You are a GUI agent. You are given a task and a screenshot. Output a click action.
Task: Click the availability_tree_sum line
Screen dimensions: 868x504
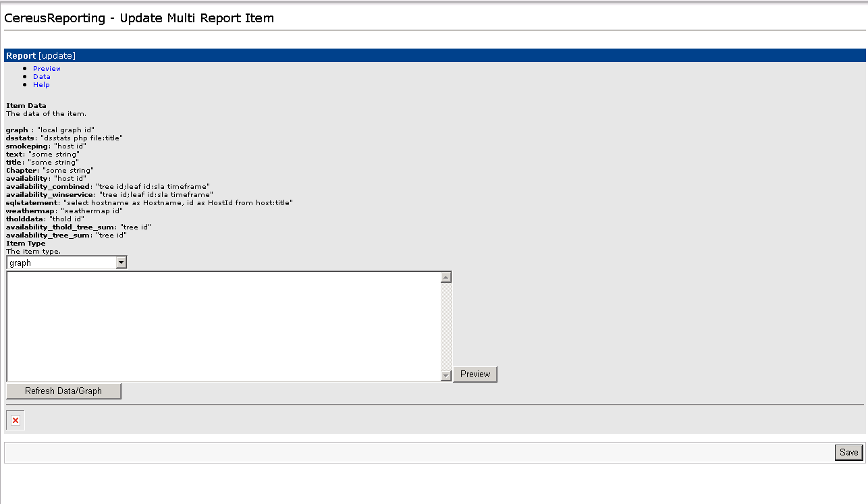[66, 235]
